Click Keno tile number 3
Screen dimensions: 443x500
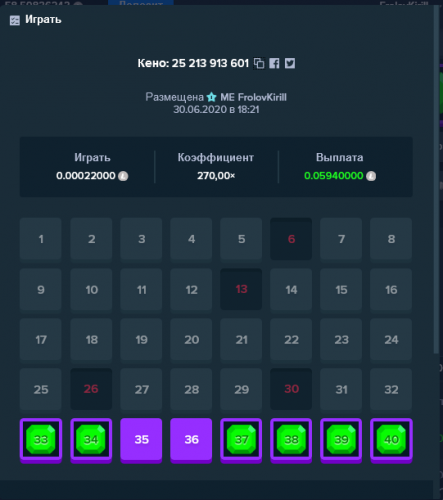point(141,239)
